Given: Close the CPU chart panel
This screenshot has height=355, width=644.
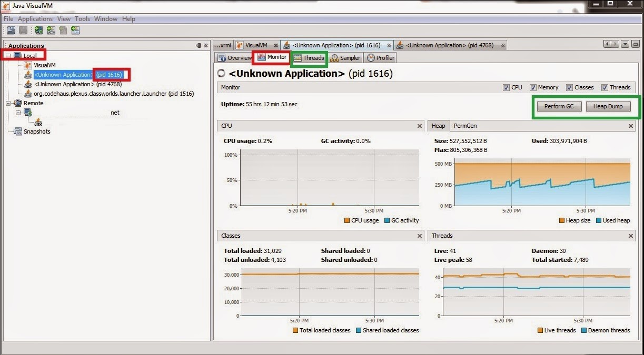Looking at the screenshot, I should tap(420, 126).
